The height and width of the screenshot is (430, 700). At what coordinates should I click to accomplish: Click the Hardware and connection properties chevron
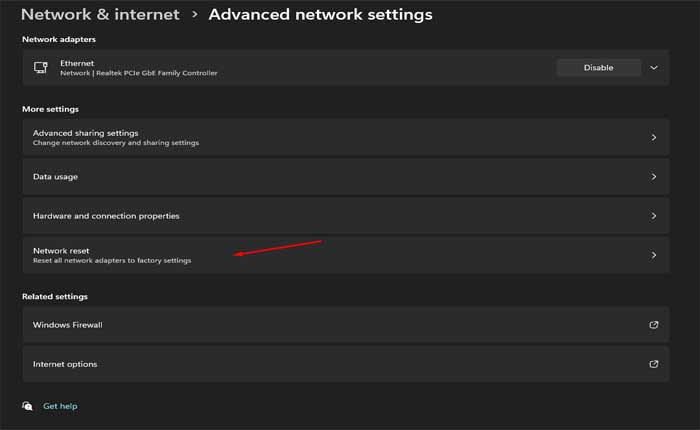pyautogui.click(x=654, y=216)
